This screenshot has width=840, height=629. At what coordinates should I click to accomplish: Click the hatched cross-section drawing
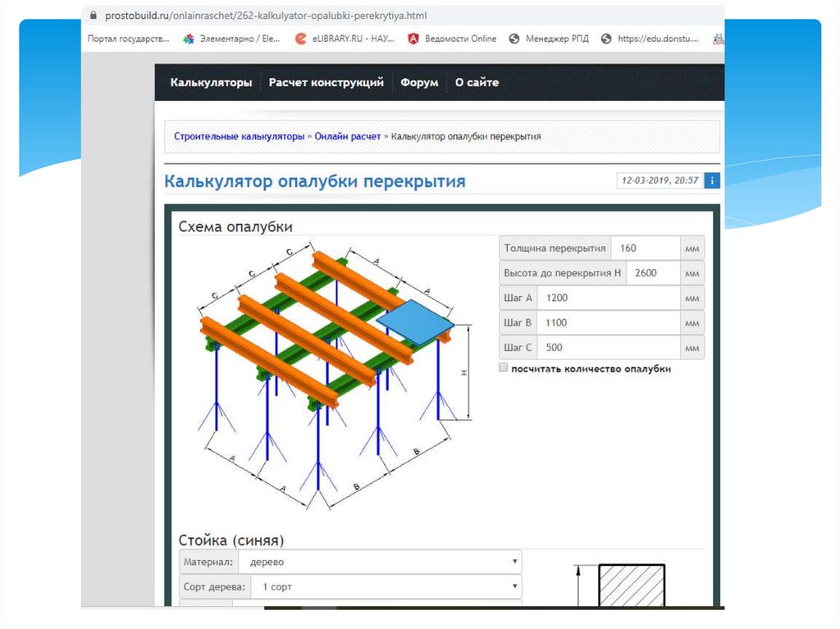pyautogui.click(x=631, y=585)
